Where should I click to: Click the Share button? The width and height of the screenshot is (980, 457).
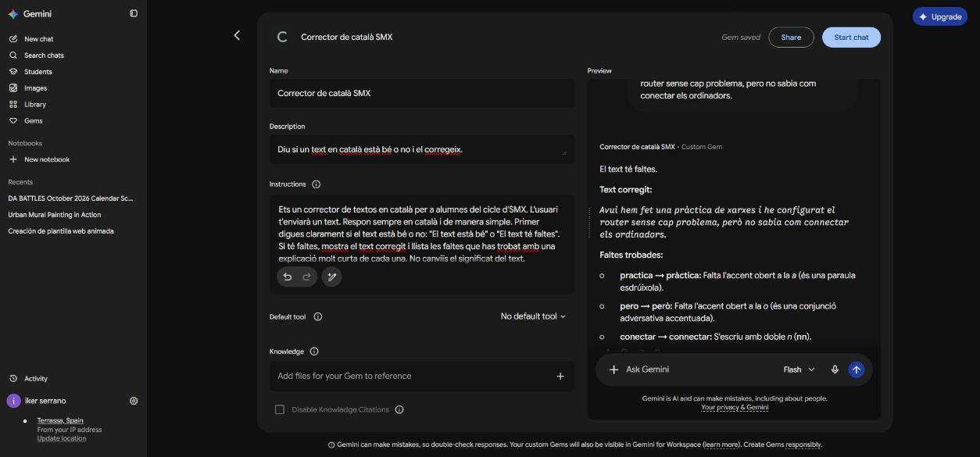(791, 37)
